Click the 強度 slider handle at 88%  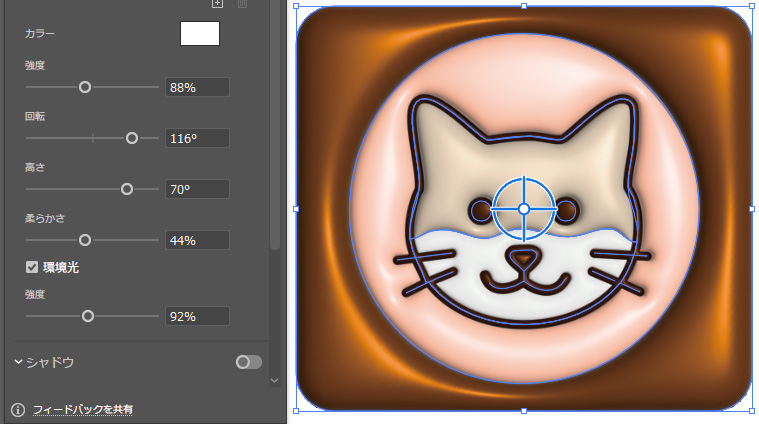point(85,87)
